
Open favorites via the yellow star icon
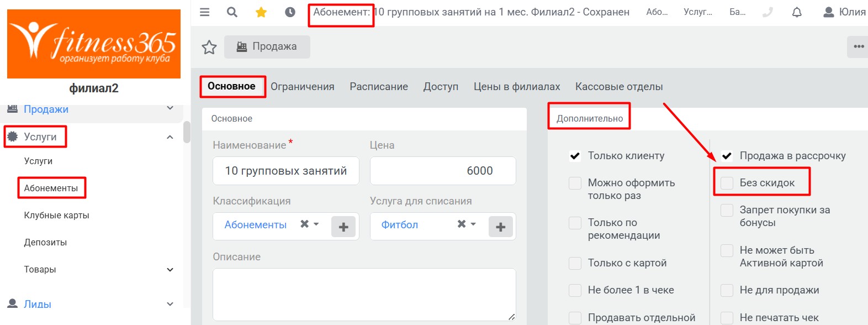coord(261,12)
